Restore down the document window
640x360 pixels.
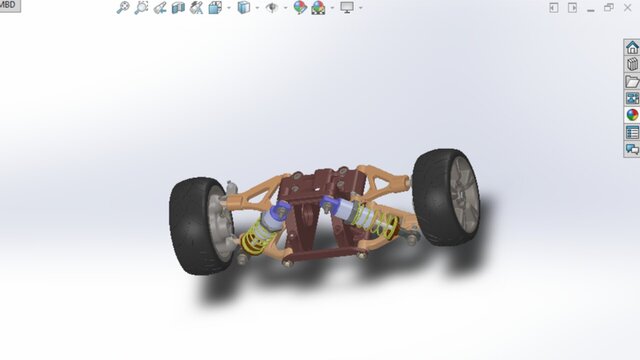(x=609, y=7)
